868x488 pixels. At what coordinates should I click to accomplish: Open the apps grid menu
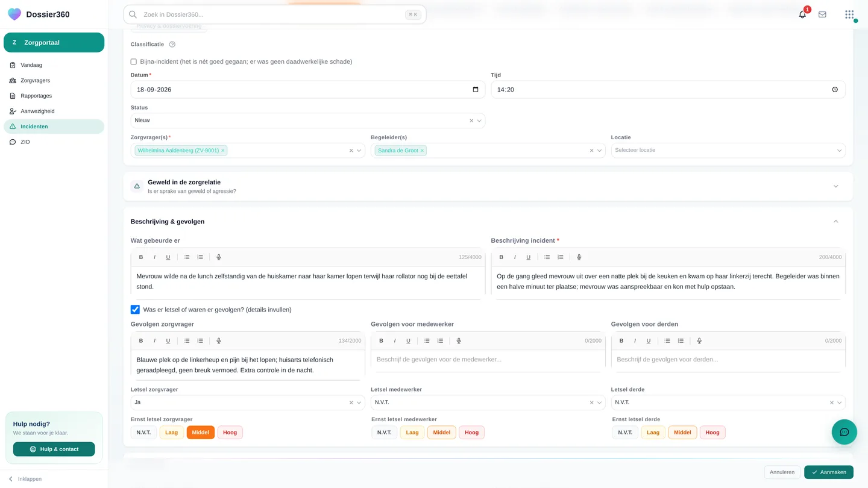(849, 14)
